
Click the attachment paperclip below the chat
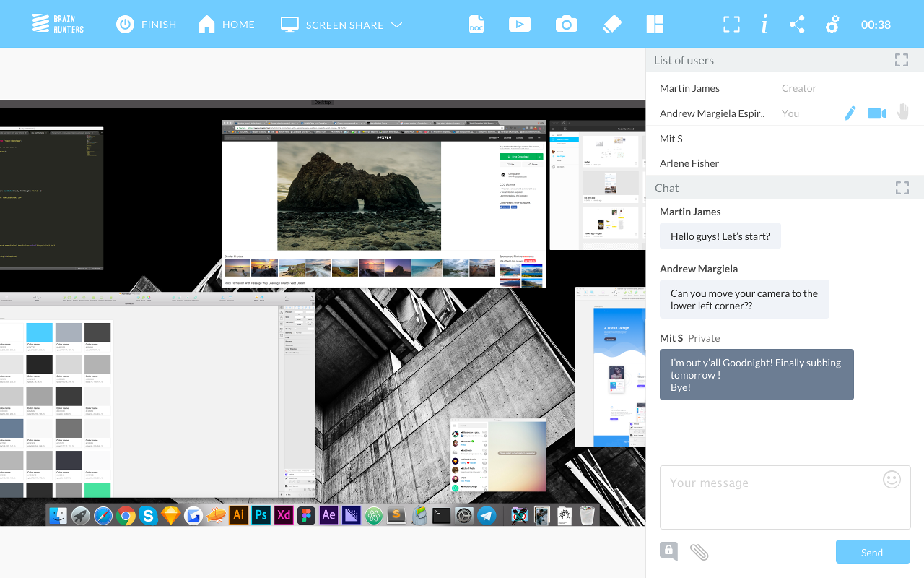pos(699,551)
